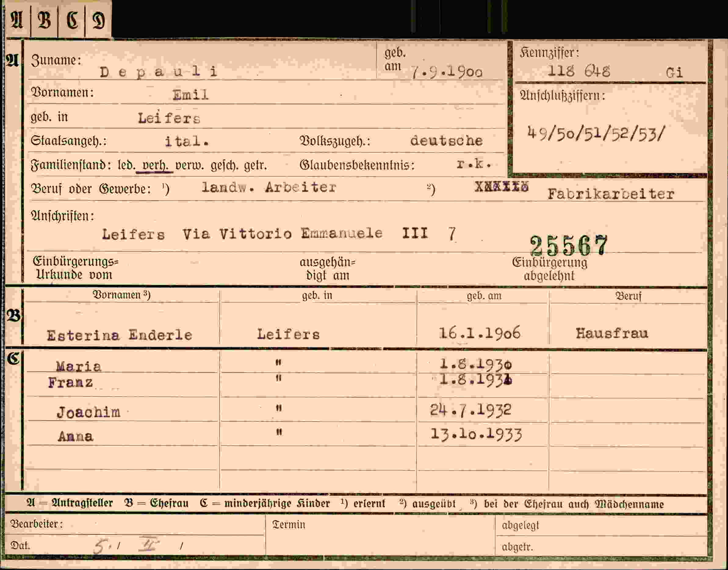Click the stamped number "25567"
The image size is (728, 570).
(569, 245)
